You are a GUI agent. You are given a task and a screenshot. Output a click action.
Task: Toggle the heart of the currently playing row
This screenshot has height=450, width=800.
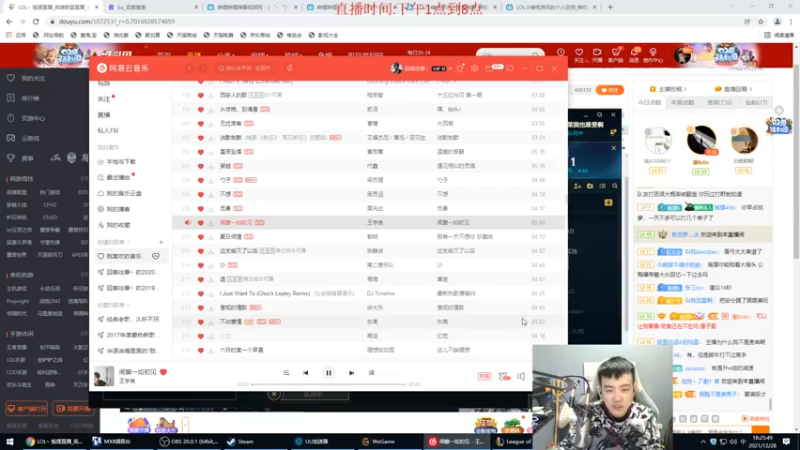click(x=201, y=223)
